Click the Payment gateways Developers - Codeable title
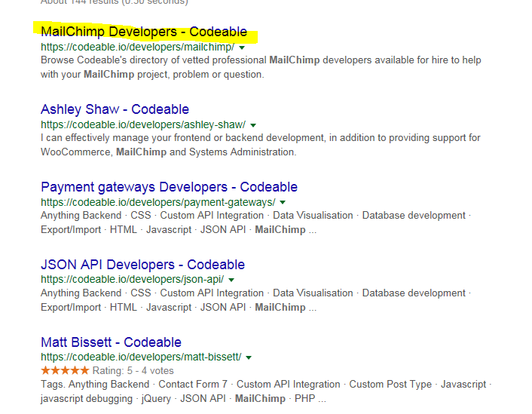 (x=169, y=187)
